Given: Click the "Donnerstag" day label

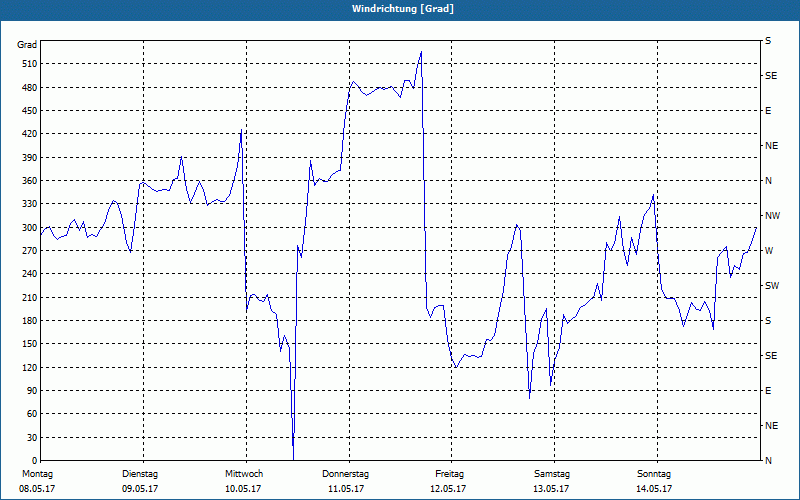Looking at the screenshot, I should pyautogui.click(x=345, y=474).
